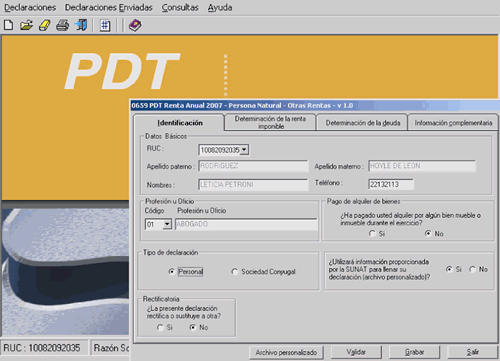Click the blue exit door toolbar icon

coord(81,25)
